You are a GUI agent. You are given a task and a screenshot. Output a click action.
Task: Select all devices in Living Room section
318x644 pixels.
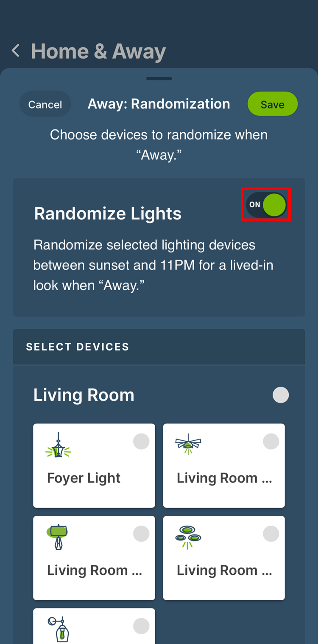coord(281,395)
